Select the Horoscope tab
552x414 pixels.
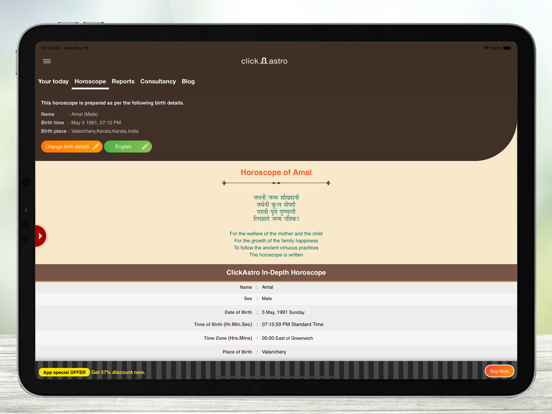(90, 81)
